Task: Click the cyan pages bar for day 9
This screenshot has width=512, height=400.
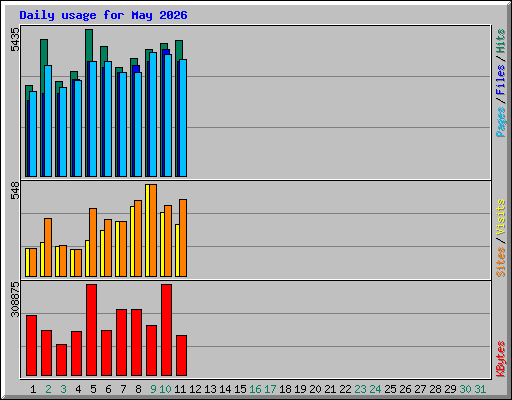Action: click(153, 114)
